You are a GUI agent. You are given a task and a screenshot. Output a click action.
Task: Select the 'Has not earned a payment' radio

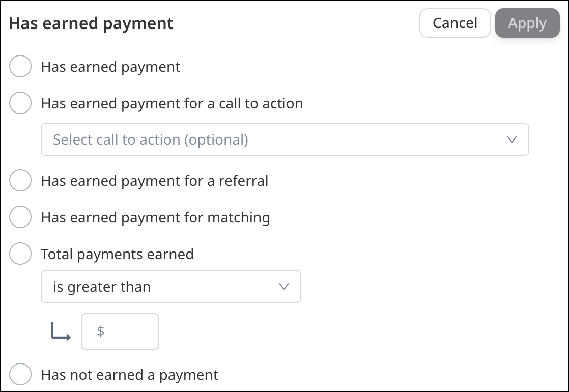point(21,375)
